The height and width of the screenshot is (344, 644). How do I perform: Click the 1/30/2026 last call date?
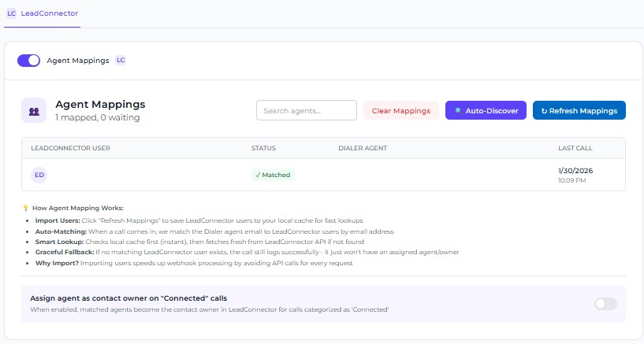coord(575,171)
